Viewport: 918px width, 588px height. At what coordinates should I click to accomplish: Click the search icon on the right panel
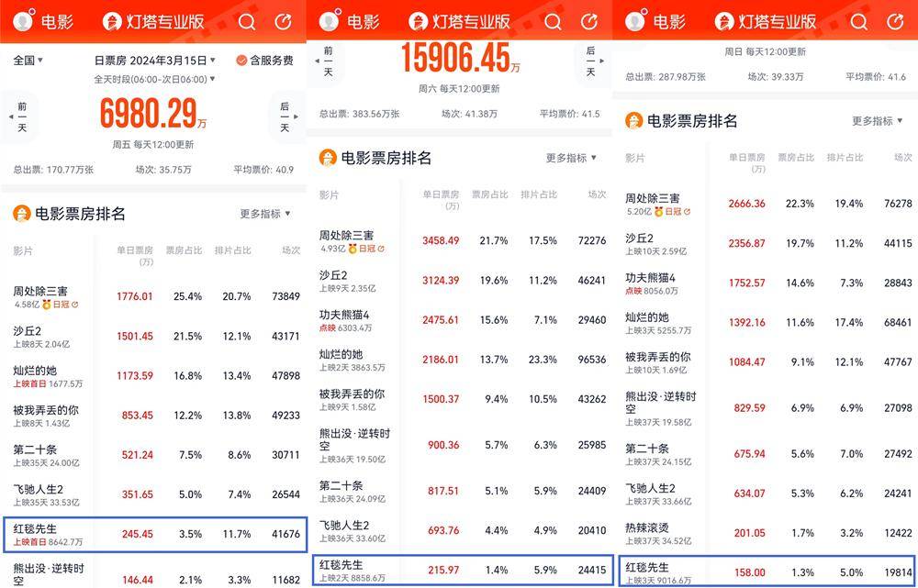point(859,20)
